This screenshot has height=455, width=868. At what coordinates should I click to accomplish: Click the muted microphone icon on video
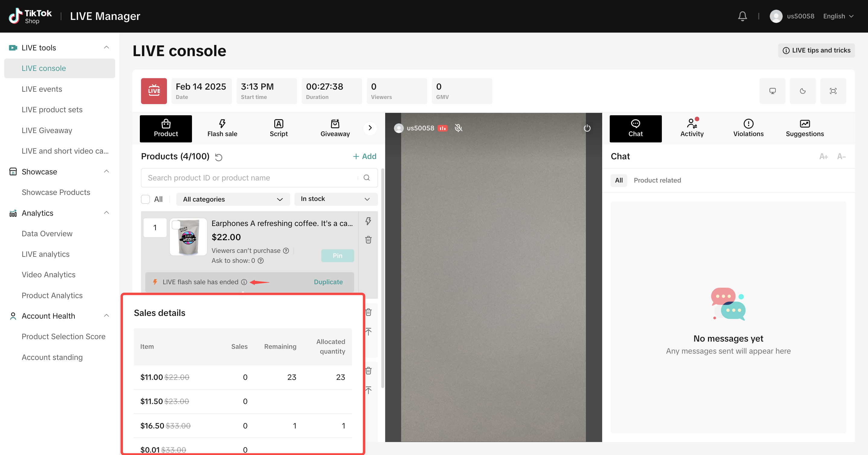[x=458, y=128]
